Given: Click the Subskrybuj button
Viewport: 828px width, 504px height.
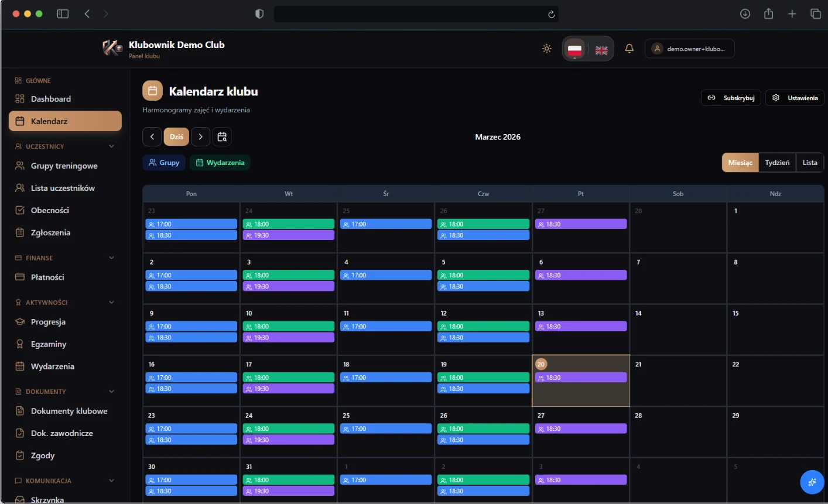Looking at the screenshot, I should 731,98.
